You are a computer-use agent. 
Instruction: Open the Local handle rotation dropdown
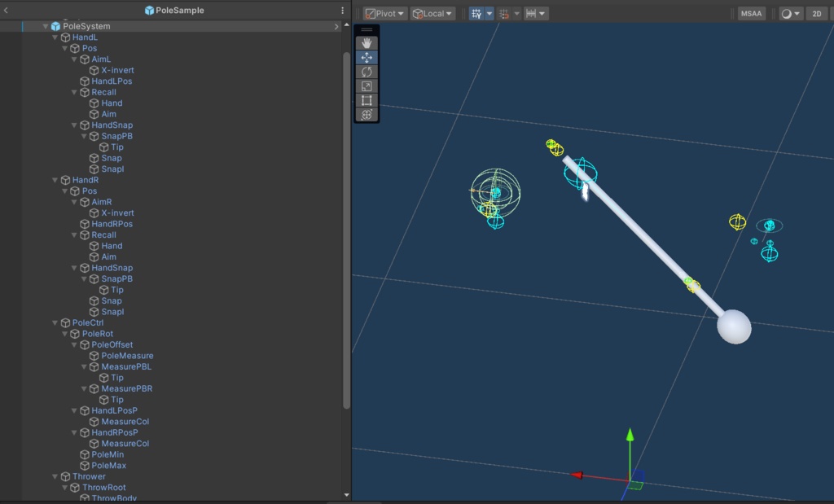(432, 13)
